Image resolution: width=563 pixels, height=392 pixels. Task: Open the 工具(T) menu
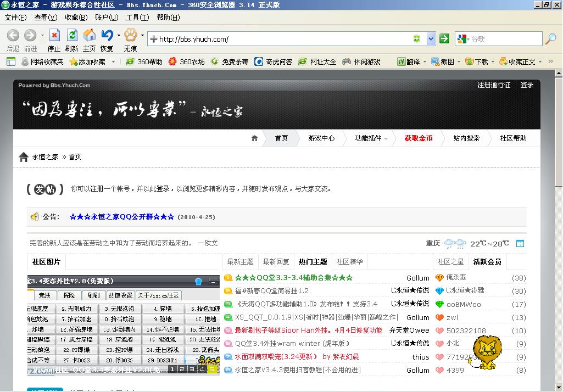pyautogui.click(x=137, y=17)
